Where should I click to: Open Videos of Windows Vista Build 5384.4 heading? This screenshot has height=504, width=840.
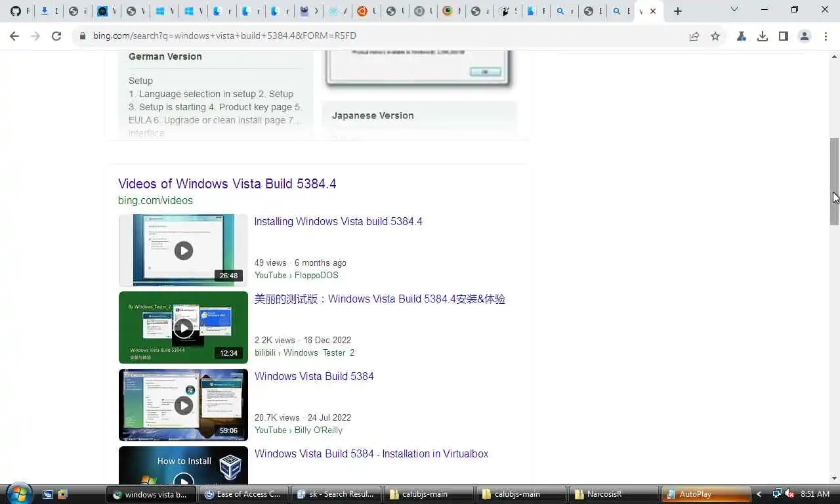click(227, 184)
